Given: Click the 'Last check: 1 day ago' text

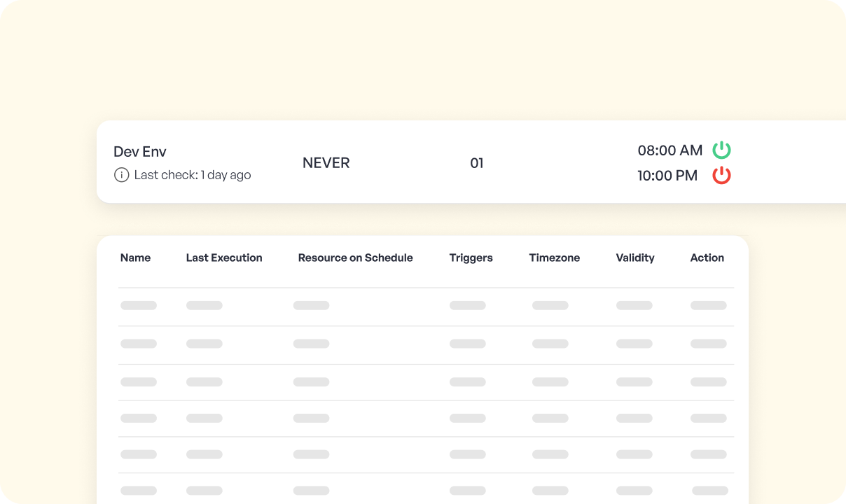Looking at the screenshot, I should 192,175.
